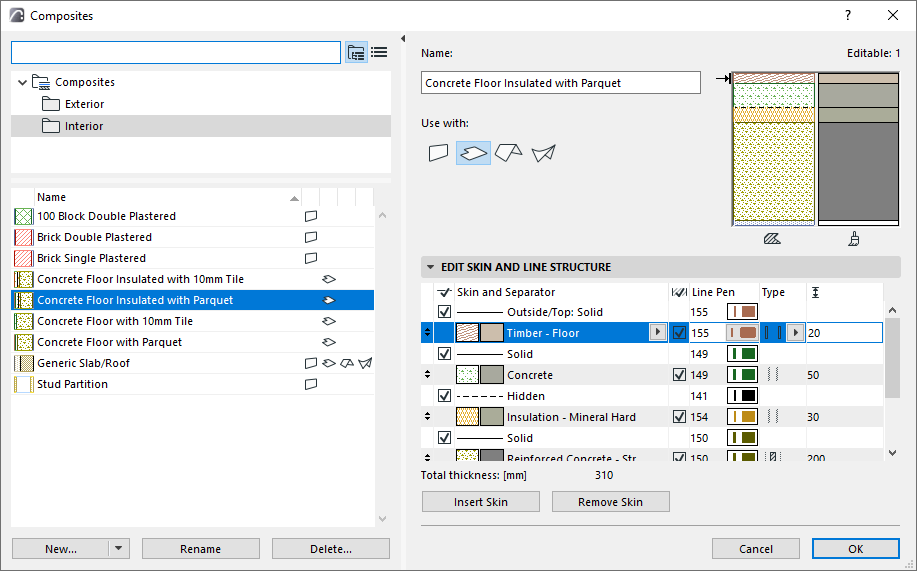
Task: Click inside the composite Name field
Action: tap(560, 83)
